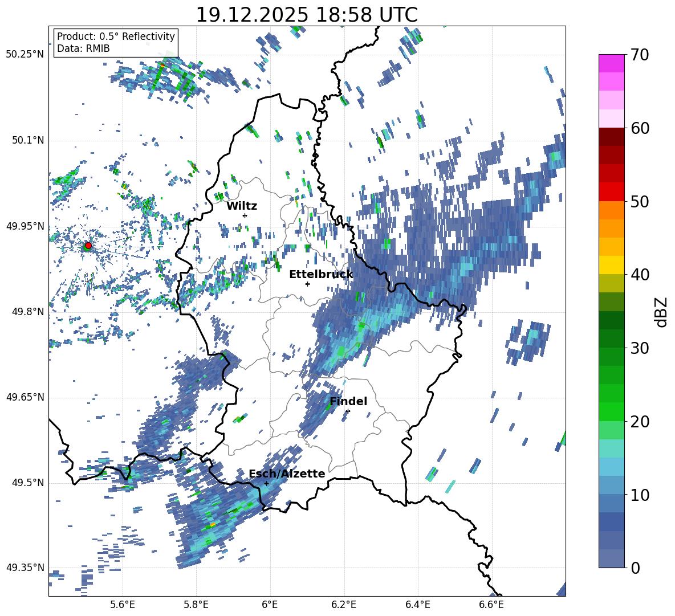Click the 50.25°N latitude label
The image size is (675, 616).
25,55
